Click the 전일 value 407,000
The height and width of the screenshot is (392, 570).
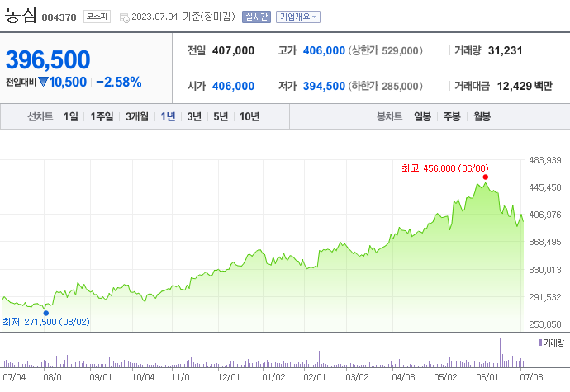pos(234,50)
